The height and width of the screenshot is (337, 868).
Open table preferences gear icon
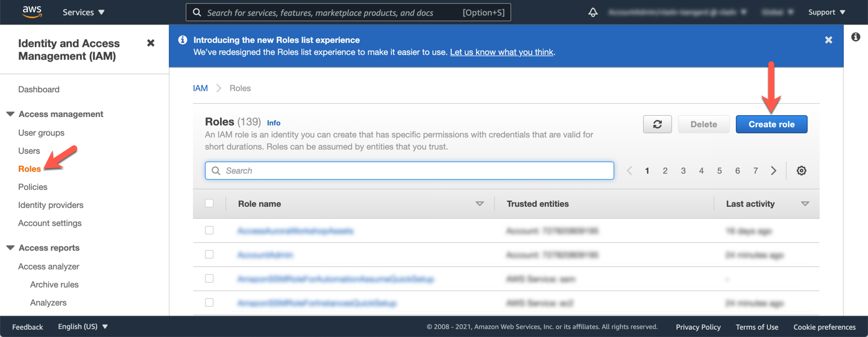801,171
